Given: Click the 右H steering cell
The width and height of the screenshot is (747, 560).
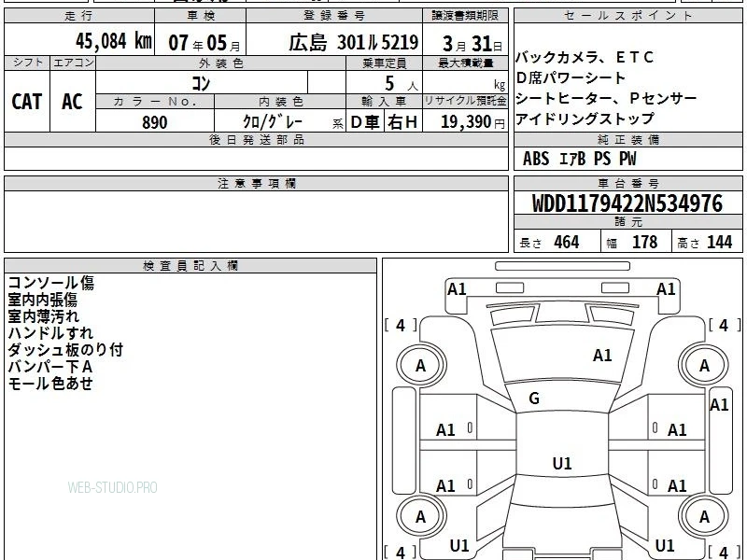Looking at the screenshot, I should pos(402,122).
